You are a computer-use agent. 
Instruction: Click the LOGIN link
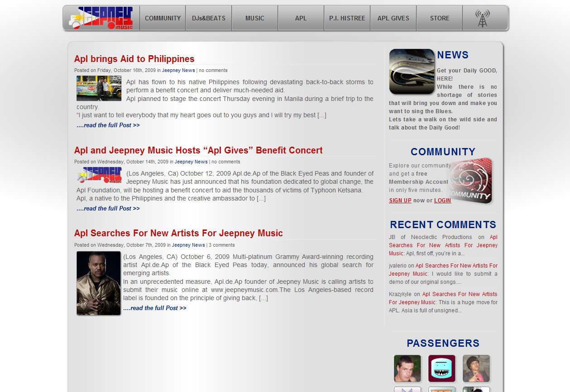click(443, 201)
